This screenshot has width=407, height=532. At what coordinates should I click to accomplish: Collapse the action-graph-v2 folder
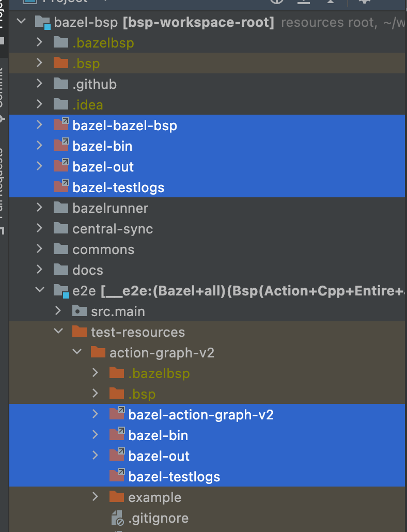coord(77,352)
